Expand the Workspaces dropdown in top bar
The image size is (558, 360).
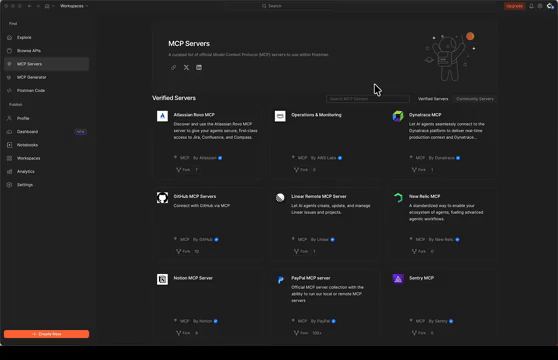(x=74, y=6)
